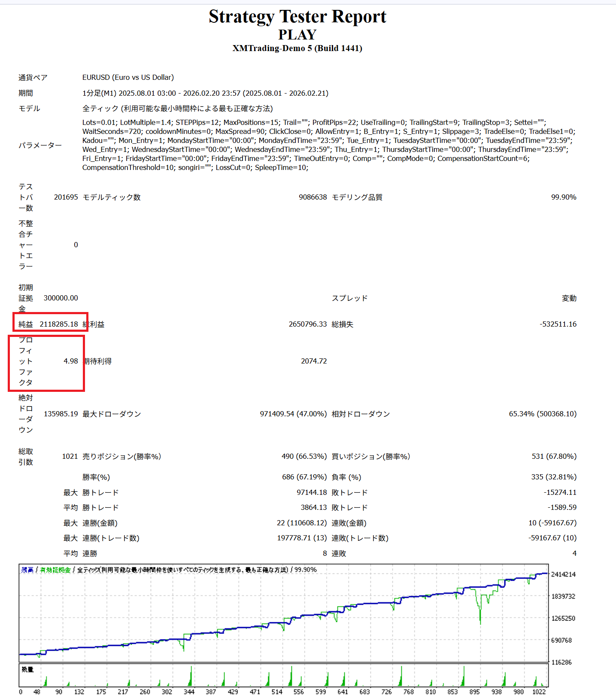Click the Lots=0.01 parameter text block

coord(328,145)
